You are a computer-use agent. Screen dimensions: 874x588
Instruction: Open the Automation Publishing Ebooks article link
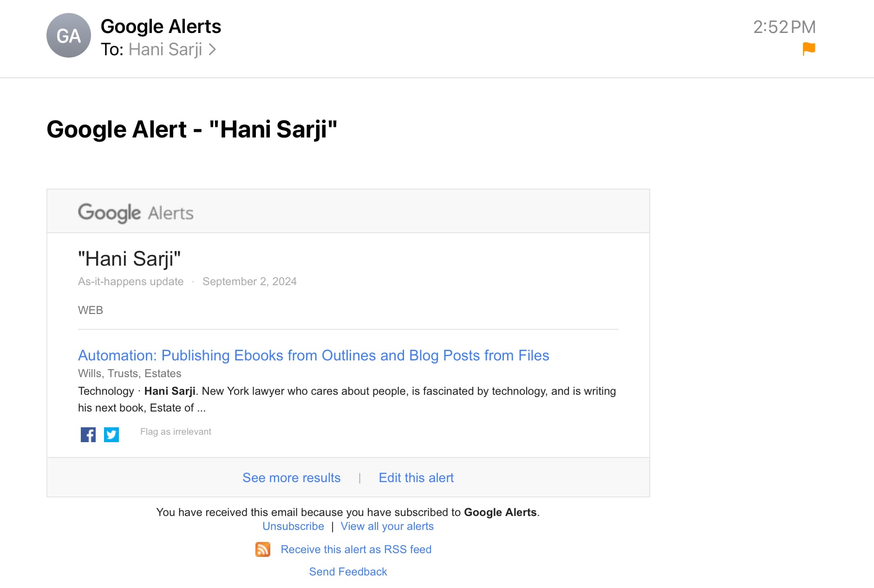click(x=313, y=355)
